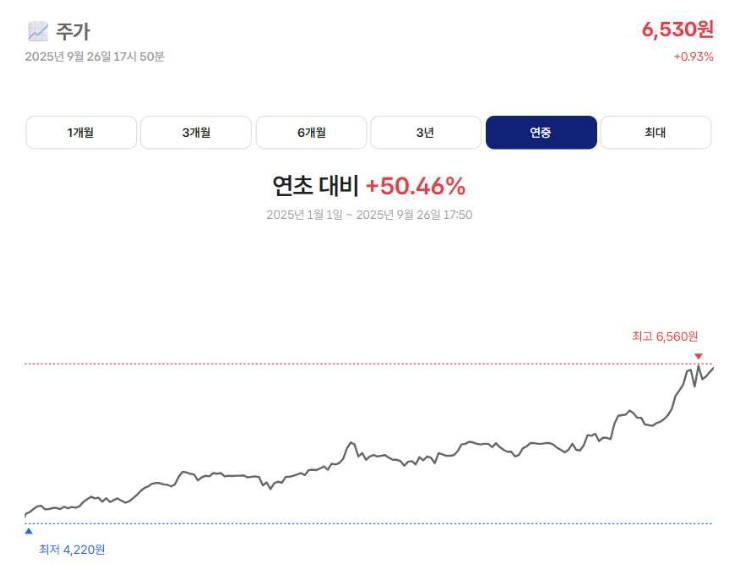Click the current price 6,530원
Viewport: 742px width, 565px height.
coord(677,29)
